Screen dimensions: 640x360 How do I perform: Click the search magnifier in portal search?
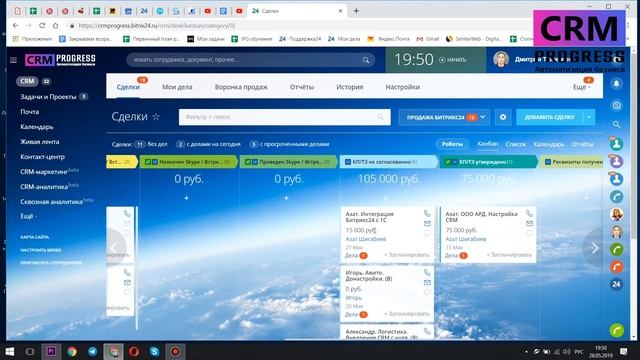tap(366, 60)
